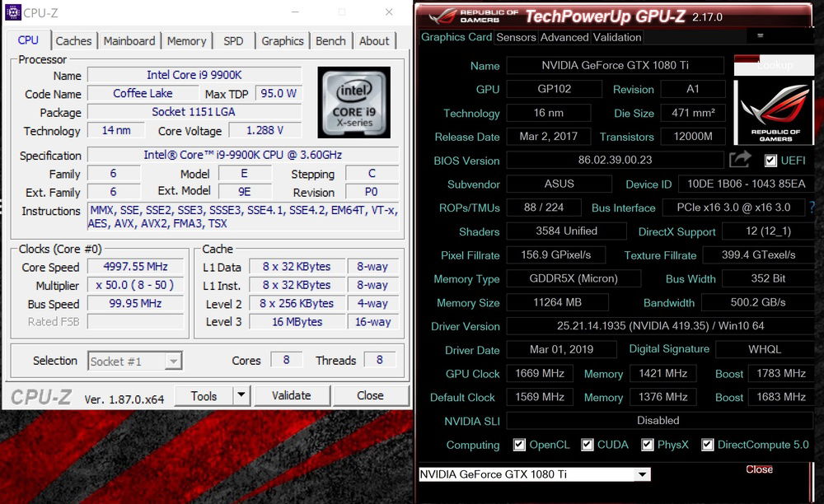Open the GPU selector dropdown at bottom
The width and height of the screenshot is (824, 504).
(x=642, y=474)
